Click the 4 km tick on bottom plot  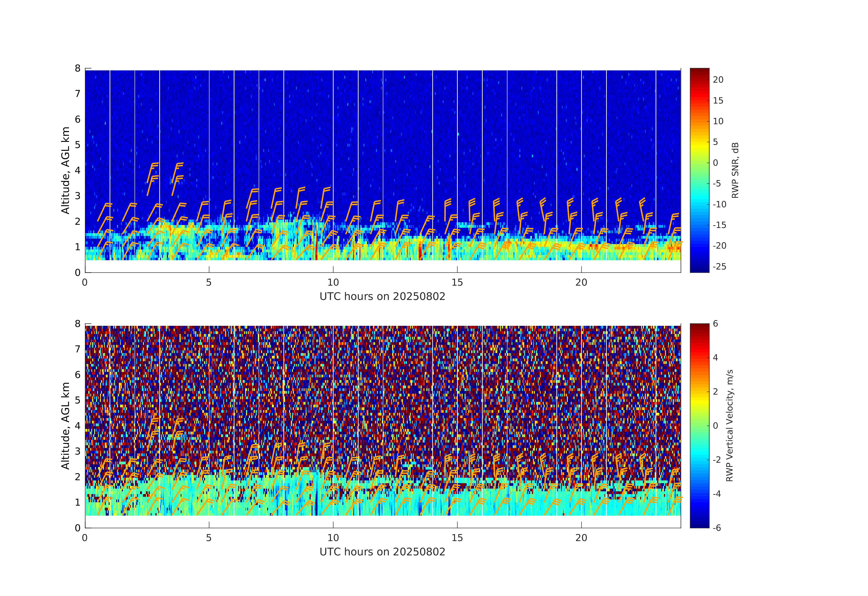pyautogui.click(x=78, y=426)
